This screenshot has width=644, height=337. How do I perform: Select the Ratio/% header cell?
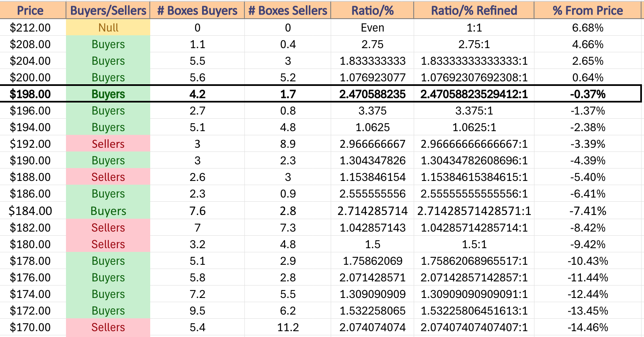point(372,10)
